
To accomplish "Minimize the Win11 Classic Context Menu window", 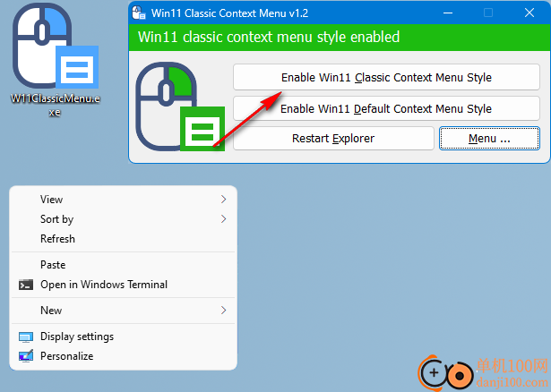I will (x=448, y=13).
